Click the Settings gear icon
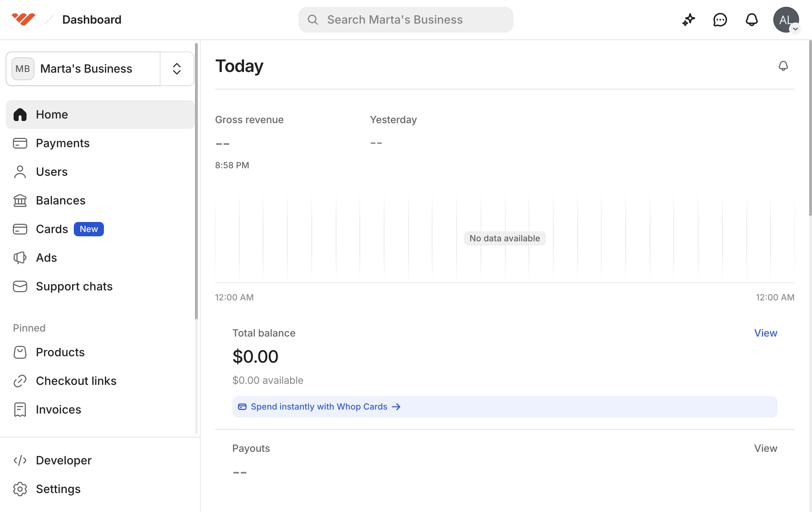The height and width of the screenshot is (512, 812). click(20, 489)
